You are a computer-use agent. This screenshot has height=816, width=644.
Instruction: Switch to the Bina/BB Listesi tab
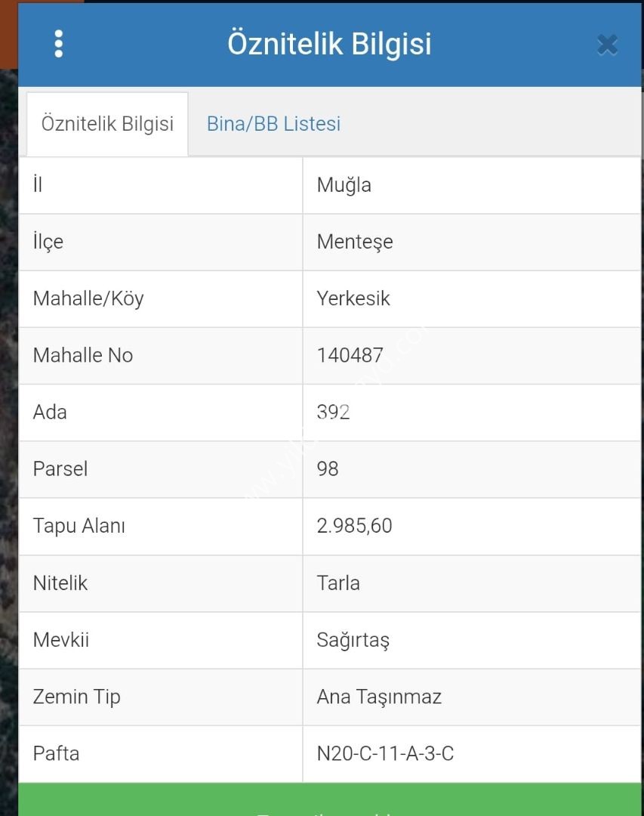pyautogui.click(x=273, y=124)
